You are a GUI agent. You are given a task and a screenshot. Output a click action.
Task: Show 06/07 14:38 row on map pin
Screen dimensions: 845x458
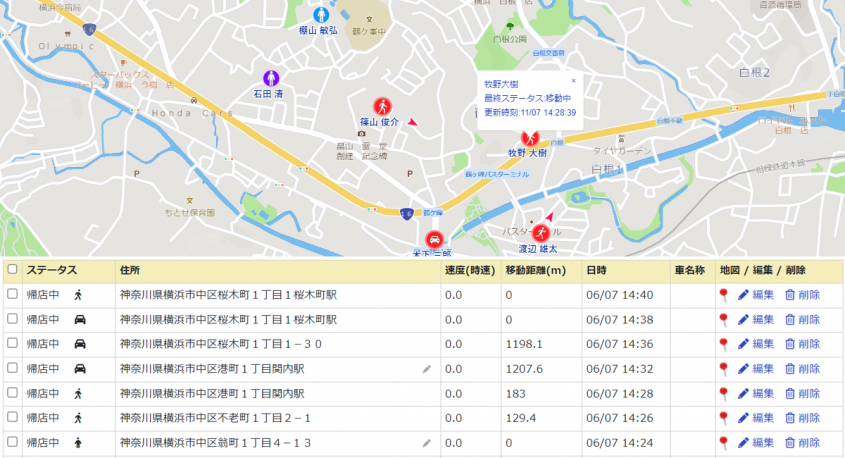click(x=724, y=320)
